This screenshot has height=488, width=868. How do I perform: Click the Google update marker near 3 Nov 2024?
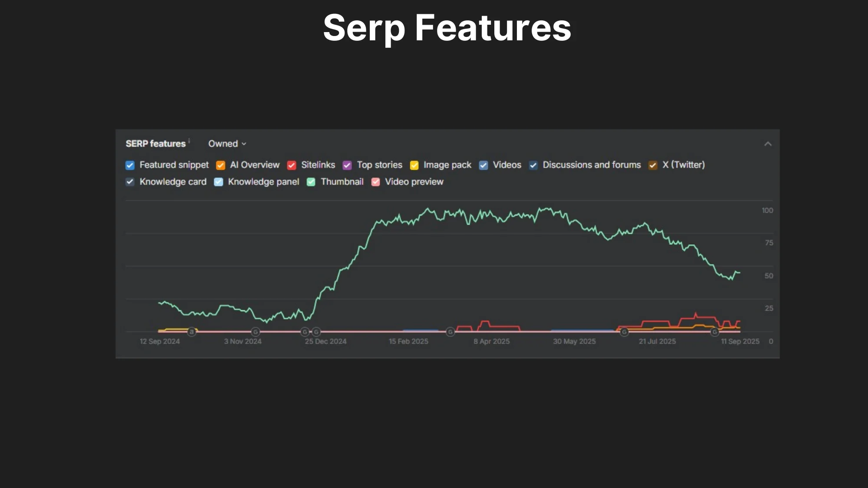pos(256,332)
